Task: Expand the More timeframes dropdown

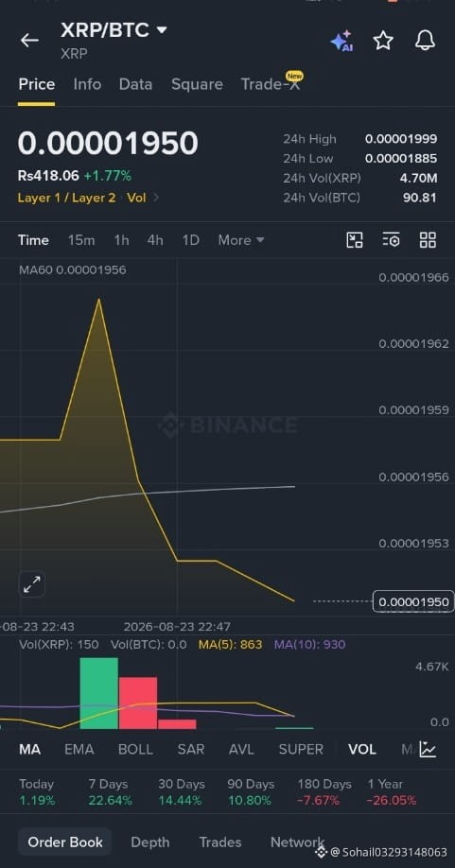Action: click(x=241, y=240)
